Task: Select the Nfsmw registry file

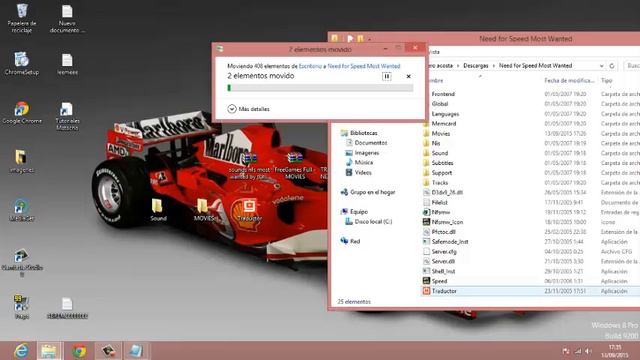Action: (x=531, y=212)
